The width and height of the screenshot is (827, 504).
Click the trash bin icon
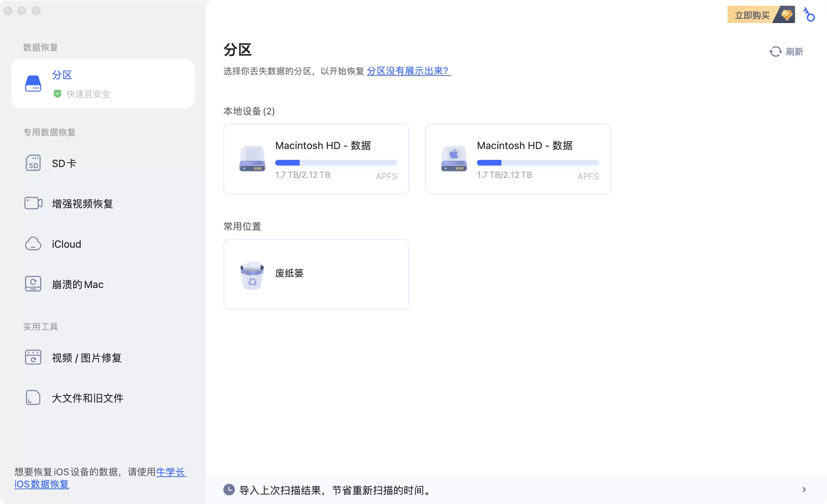pos(252,275)
